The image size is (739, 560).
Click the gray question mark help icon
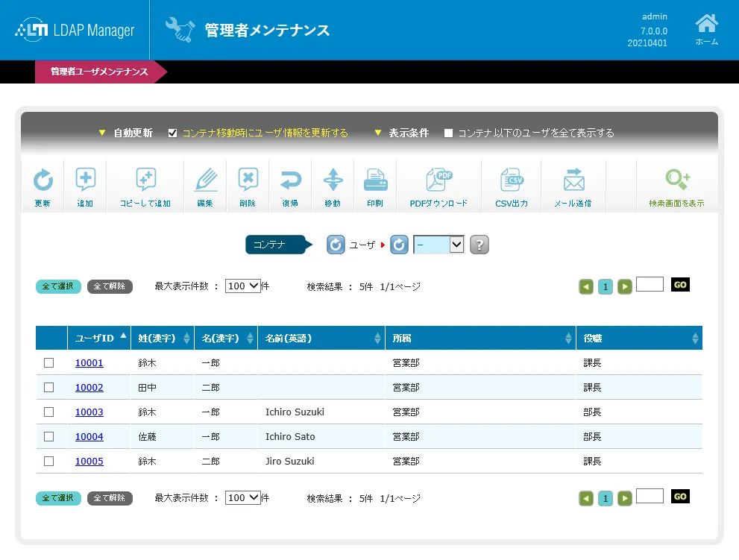coord(479,245)
